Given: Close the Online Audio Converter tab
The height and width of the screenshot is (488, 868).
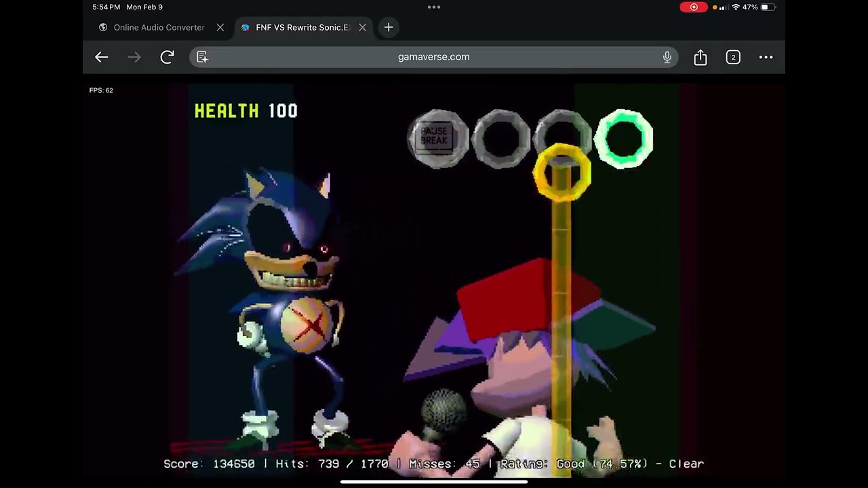Looking at the screenshot, I should pos(220,28).
